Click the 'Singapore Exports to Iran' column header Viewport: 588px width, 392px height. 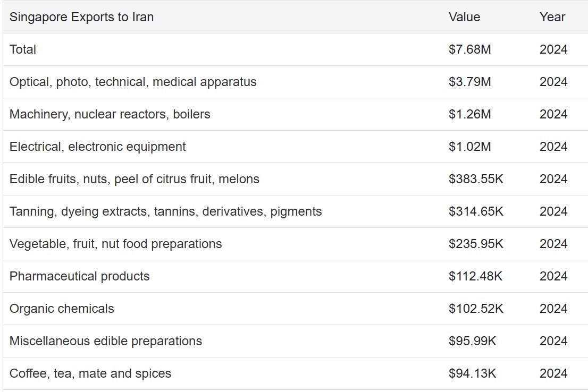[81, 17]
